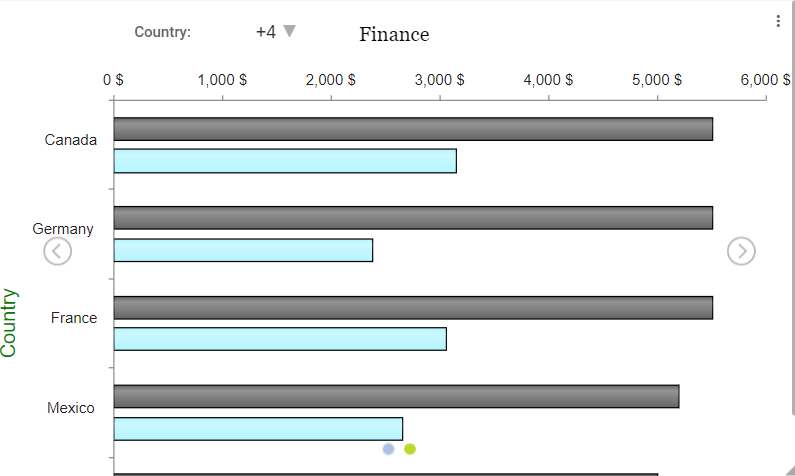
Task: Click the Country filter label
Action: (162, 32)
